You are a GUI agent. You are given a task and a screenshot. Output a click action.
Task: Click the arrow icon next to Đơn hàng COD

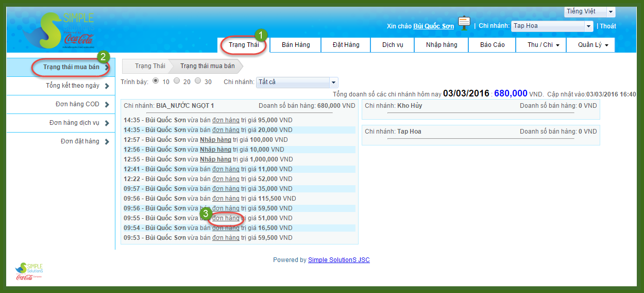coord(107,105)
